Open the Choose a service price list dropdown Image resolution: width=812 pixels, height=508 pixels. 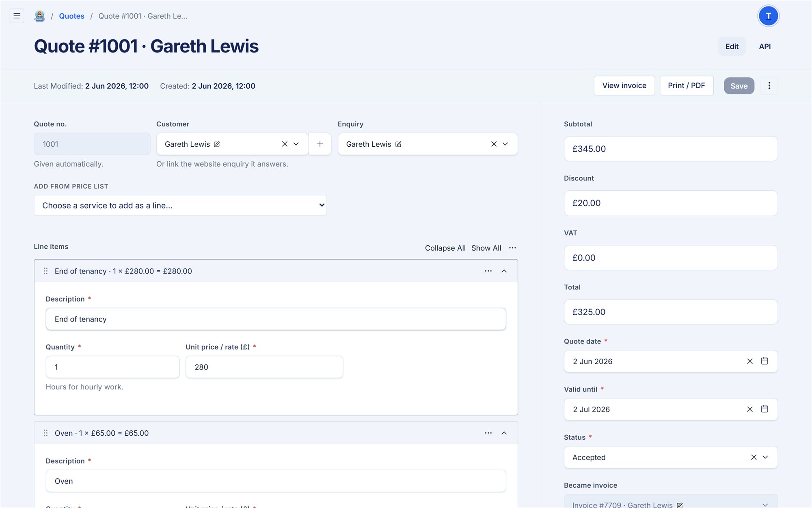click(180, 205)
